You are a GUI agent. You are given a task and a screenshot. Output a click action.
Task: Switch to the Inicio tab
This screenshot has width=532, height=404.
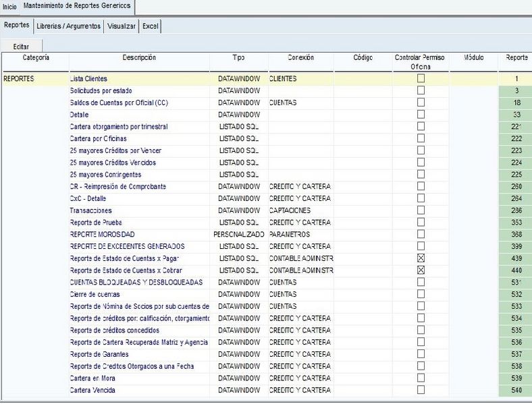pos(9,6)
